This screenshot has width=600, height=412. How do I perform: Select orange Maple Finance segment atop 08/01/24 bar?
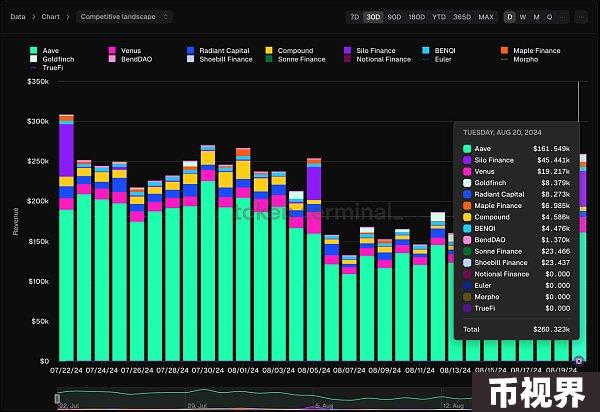[x=243, y=152]
